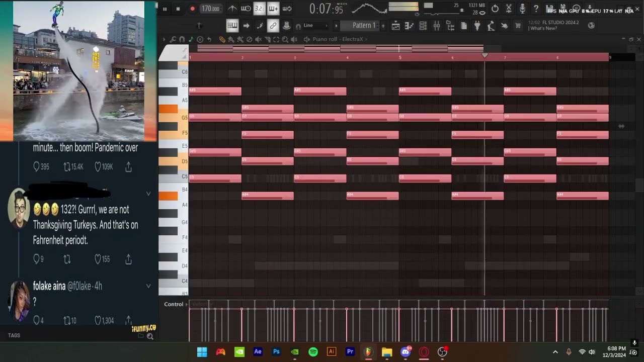Screen dimensions: 644x362
Task: Click the piano roll vertical scrollbar
Action: 639,185
